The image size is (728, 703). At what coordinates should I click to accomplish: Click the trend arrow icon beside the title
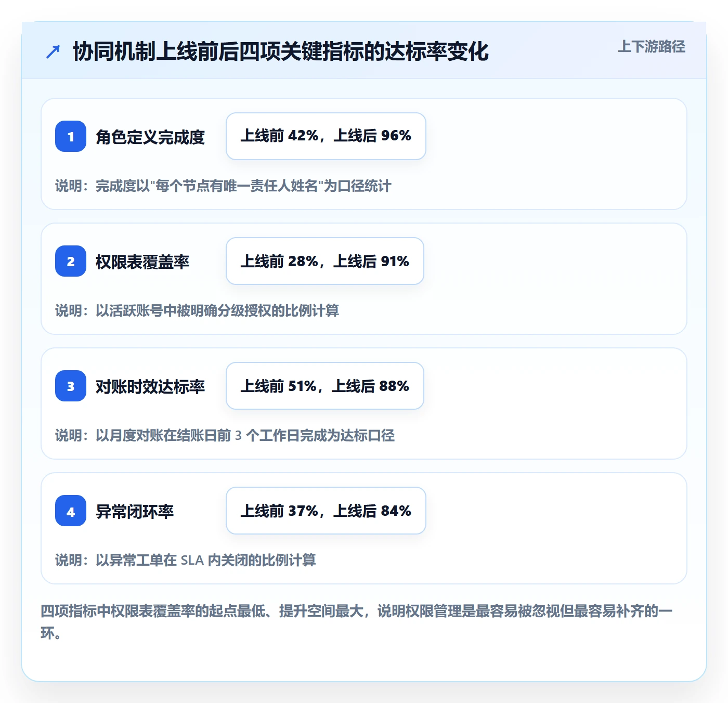click(x=53, y=51)
